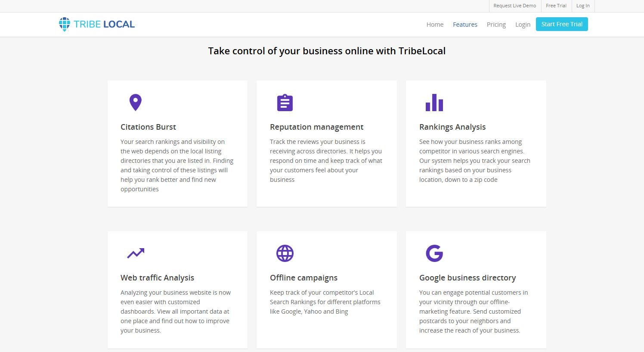The image size is (644, 352).
Task: Click the Citations Burst heading
Action: tap(148, 127)
